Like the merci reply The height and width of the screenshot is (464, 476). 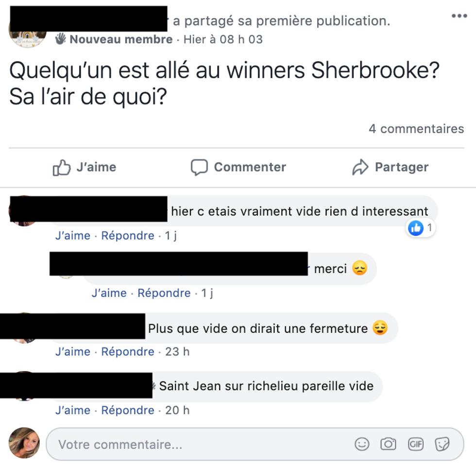click(x=109, y=293)
